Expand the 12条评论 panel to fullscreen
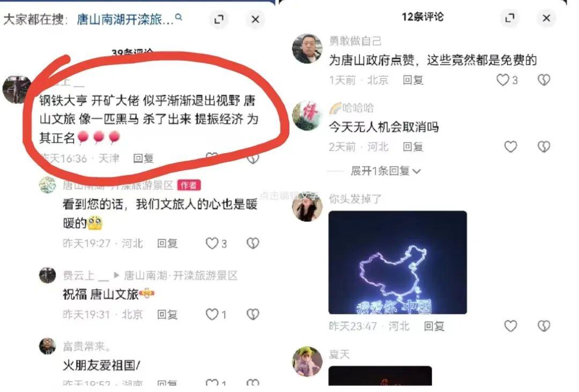This screenshot has height=392, width=579. (510, 18)
